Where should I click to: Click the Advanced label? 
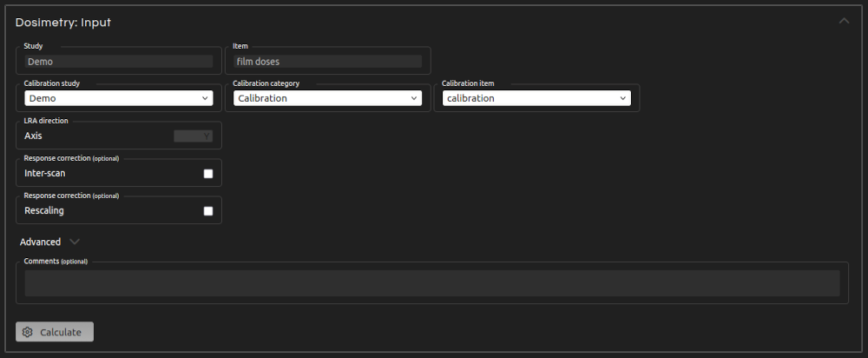[41, 242]
